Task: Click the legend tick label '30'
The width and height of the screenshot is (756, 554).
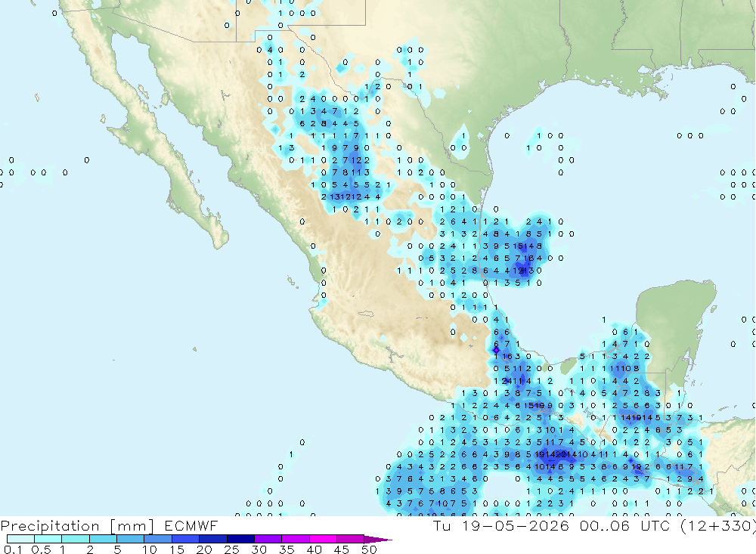Action: click(x=259, y=549)
